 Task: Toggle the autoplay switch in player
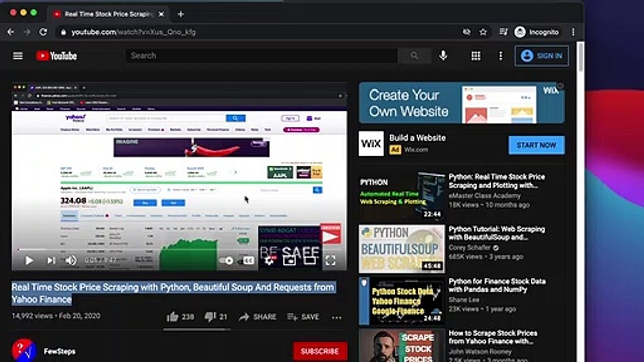(x=227, y=260)
